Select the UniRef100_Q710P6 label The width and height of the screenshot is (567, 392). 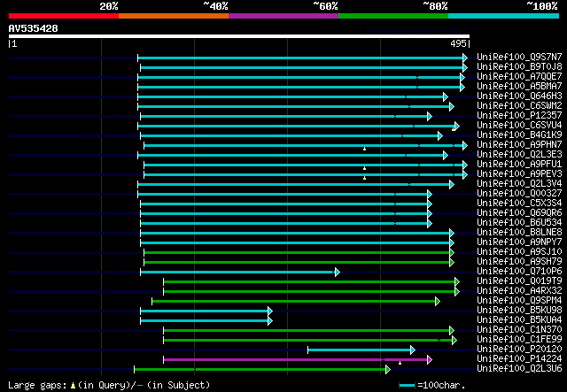(x=519, y=272)
